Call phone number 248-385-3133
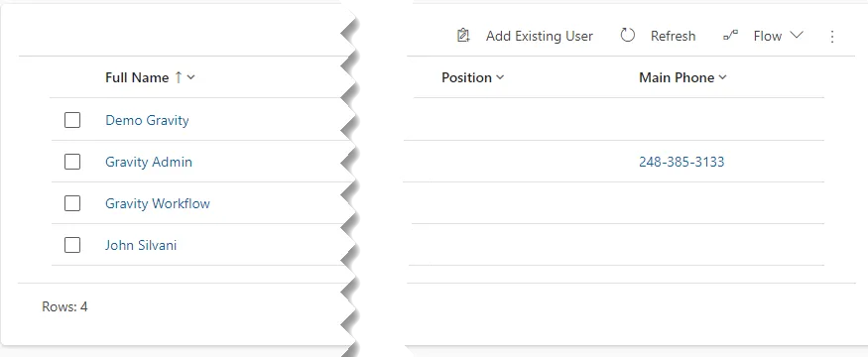 pyautogui.click(x=682, y=162)
